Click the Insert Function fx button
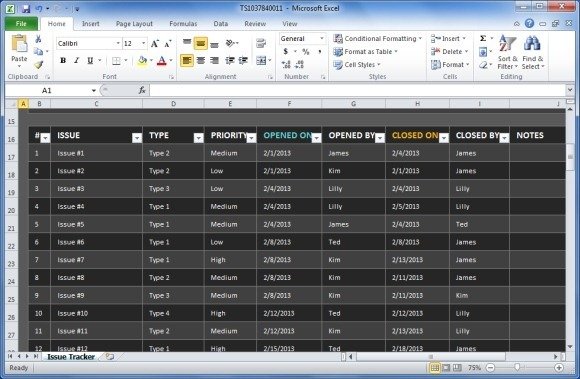Screen dimensions: 580x379 point(142,90)
